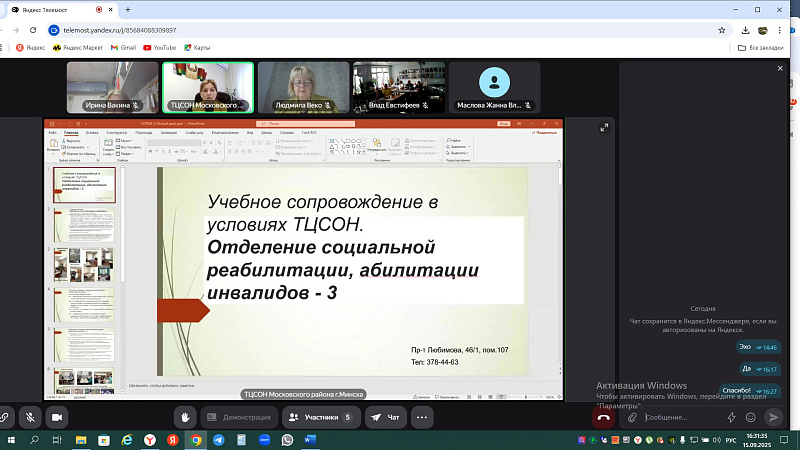The width and height of the screenshot is (800, 450).
Task: Open Вставка tab in shared PowerPoint
Action: point(92,133)
